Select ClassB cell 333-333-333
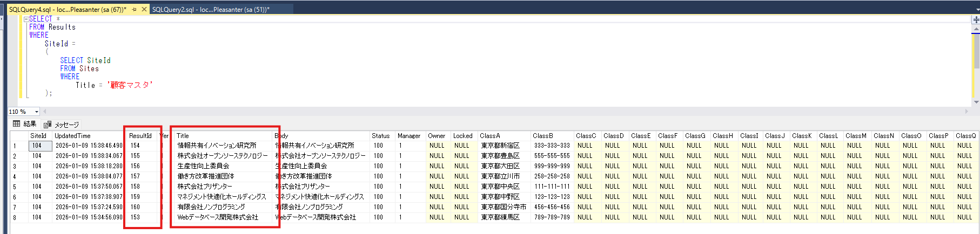Image resolution: width=980 pixels, height=234 pixels. coord(552,146)
